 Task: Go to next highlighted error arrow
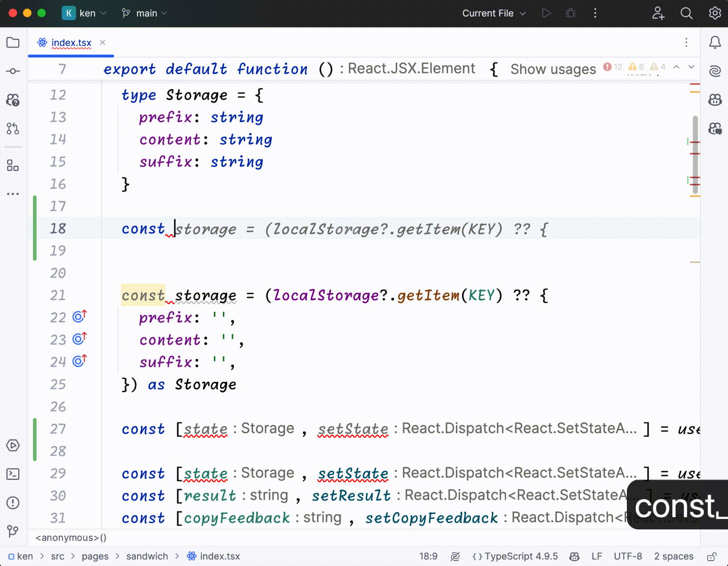tap(691, 67)
